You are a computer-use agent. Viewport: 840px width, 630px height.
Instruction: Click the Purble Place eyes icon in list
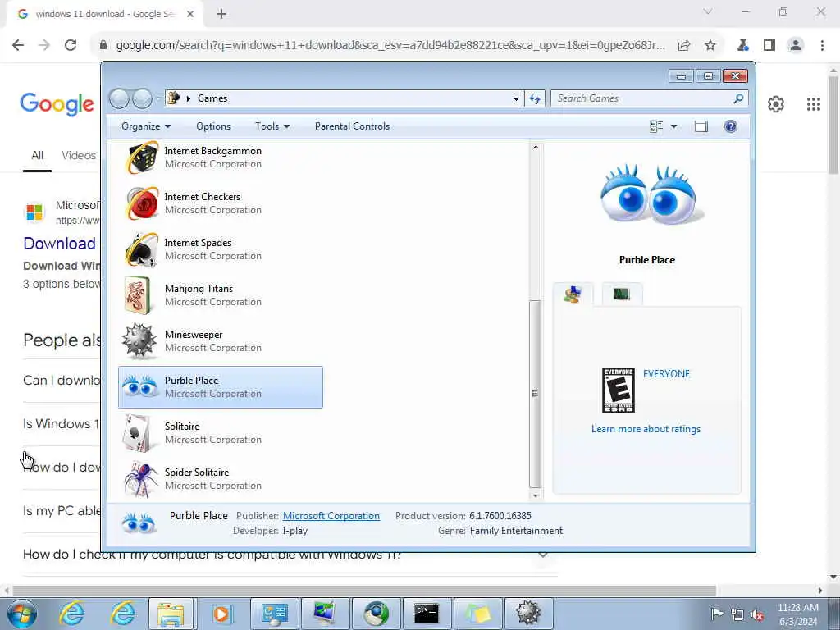tap(139, 387)
